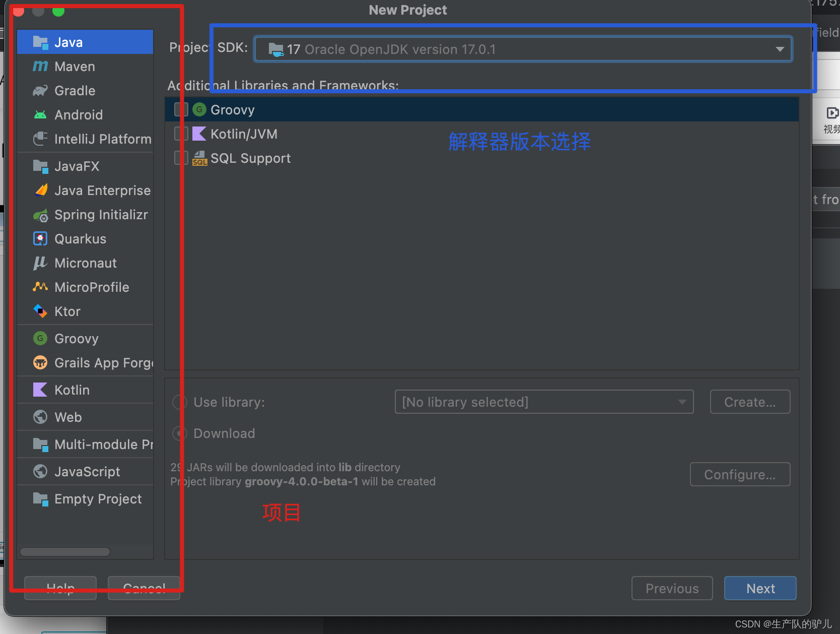Click the project list horizontal scrollbar
The height and width of the screenshot is (634, 840).
click(65, 552)
